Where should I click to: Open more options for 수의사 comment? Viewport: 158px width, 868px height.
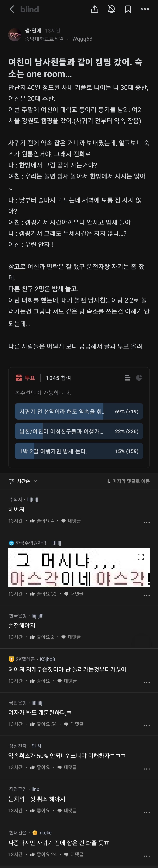tap(147, 522)
